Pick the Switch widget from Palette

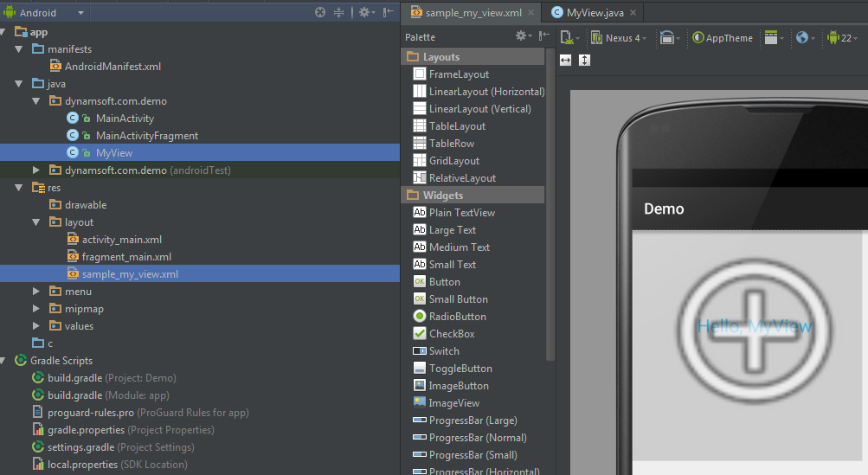coord(443,351)
